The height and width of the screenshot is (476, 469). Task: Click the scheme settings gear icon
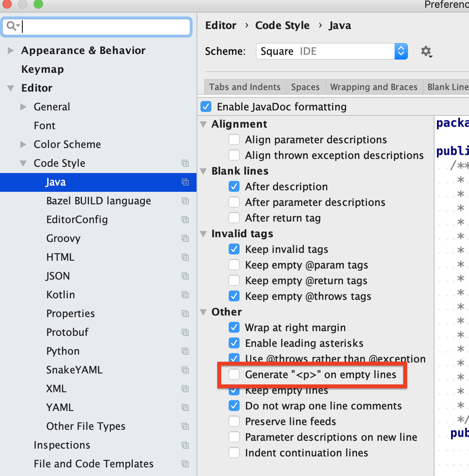pos(426,51)
